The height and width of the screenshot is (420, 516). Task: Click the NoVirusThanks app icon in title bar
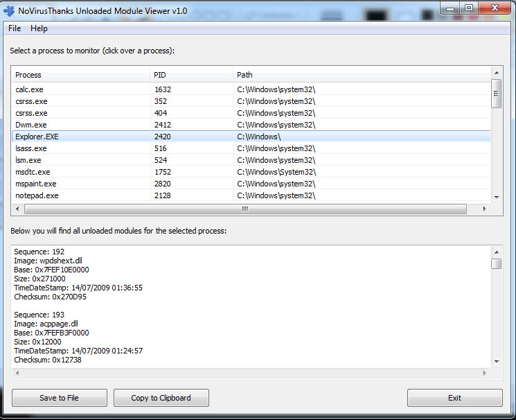[x=9, y=11]
